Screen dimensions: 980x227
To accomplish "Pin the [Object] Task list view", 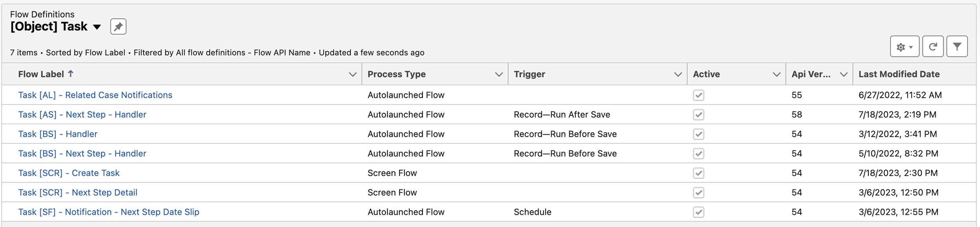I will point(118,27).
